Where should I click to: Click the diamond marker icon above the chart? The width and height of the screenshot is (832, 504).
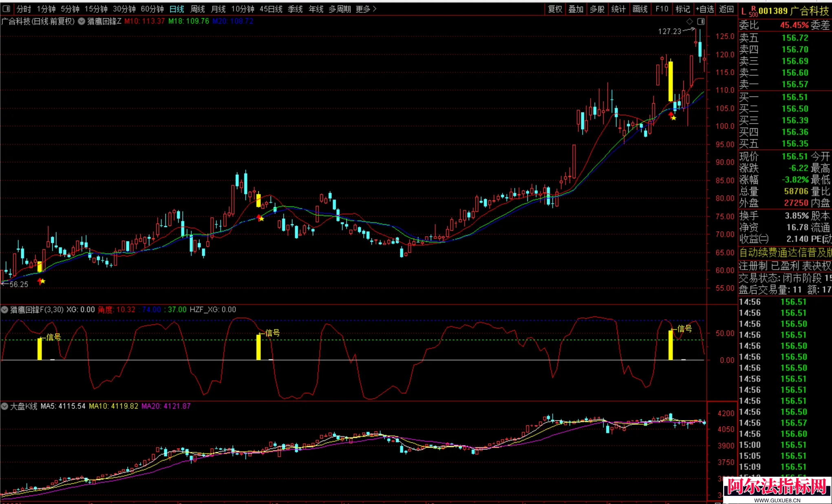coord(689,22)
